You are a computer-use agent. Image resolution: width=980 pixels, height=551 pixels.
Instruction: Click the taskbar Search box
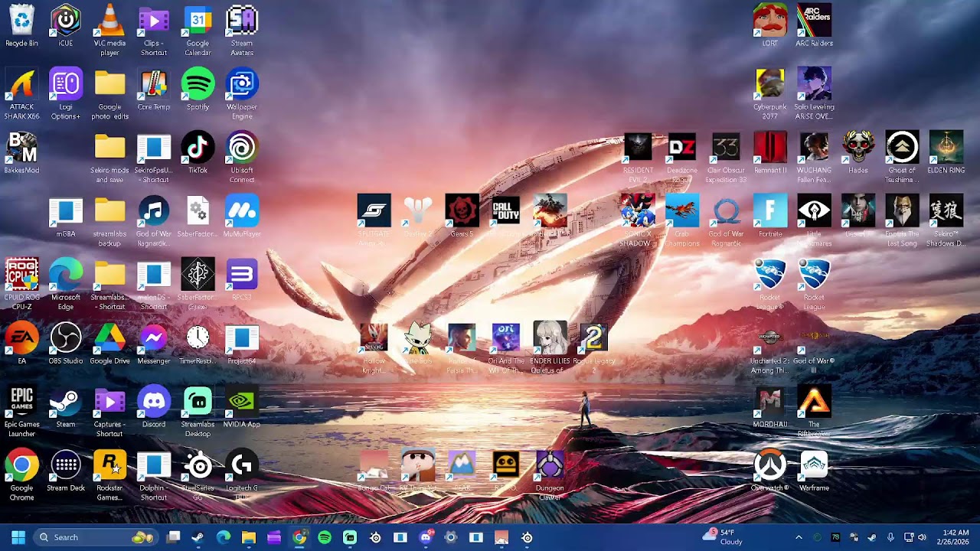tap(96, 537)
